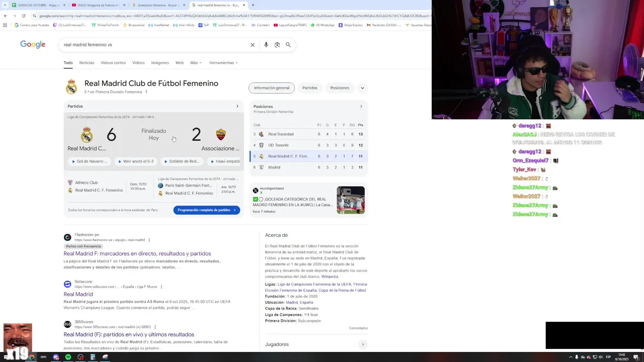This screenshot has height=362, width=644.
Task: Open the BinanceJuie bookmark
Action: (134, 25)
